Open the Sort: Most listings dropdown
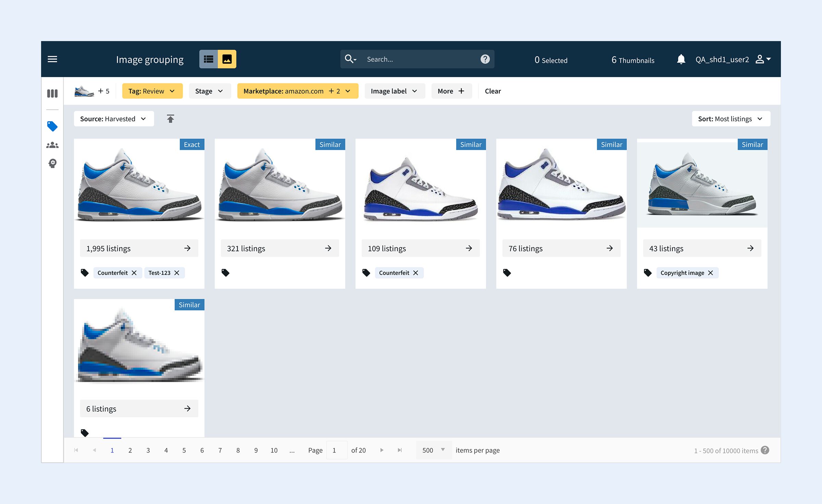 (731, 119)
